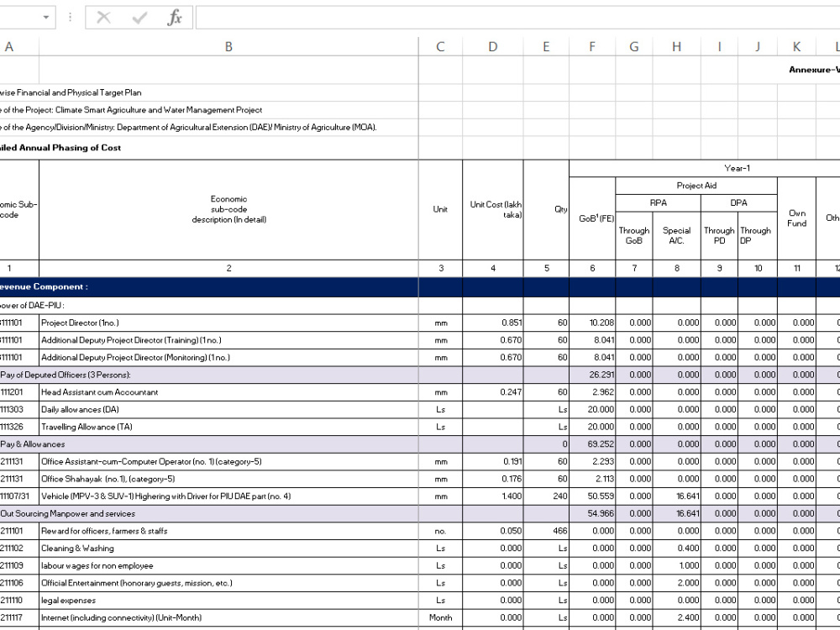
Task: Click inside the formula bar input
Action: pyautogui.click(x=517, y=18)
